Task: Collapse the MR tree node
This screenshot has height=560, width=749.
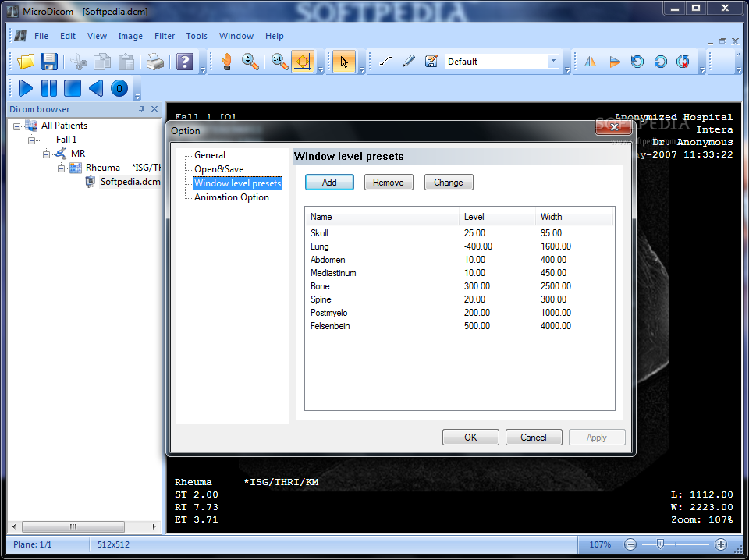Action: click(x=46, y=154)
